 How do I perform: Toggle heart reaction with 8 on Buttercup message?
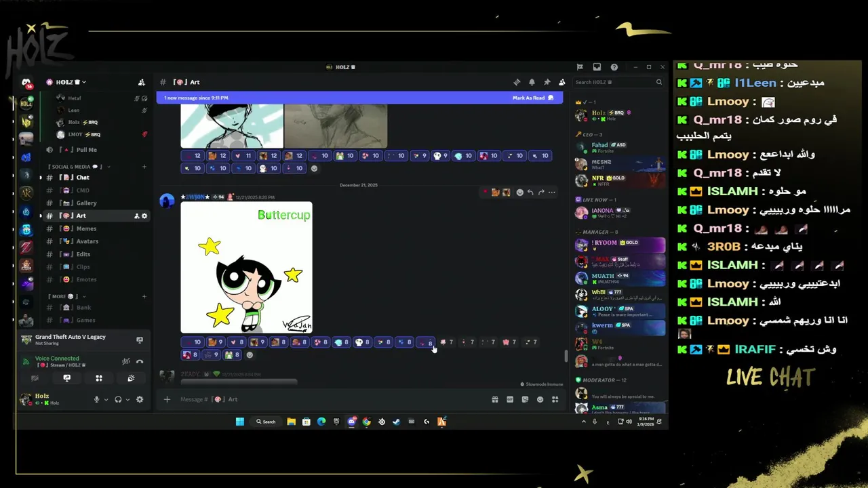point(237,342)
